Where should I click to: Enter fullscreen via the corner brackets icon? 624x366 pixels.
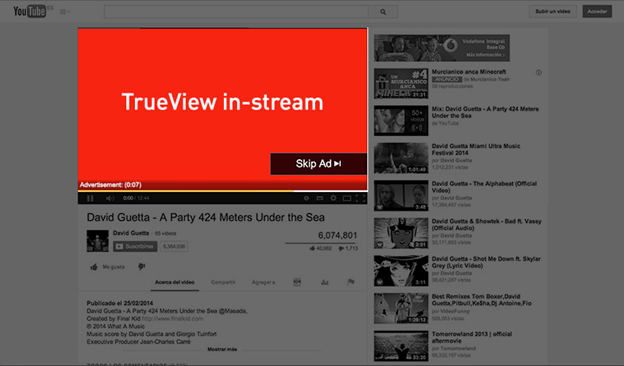[x=360, y=198]
